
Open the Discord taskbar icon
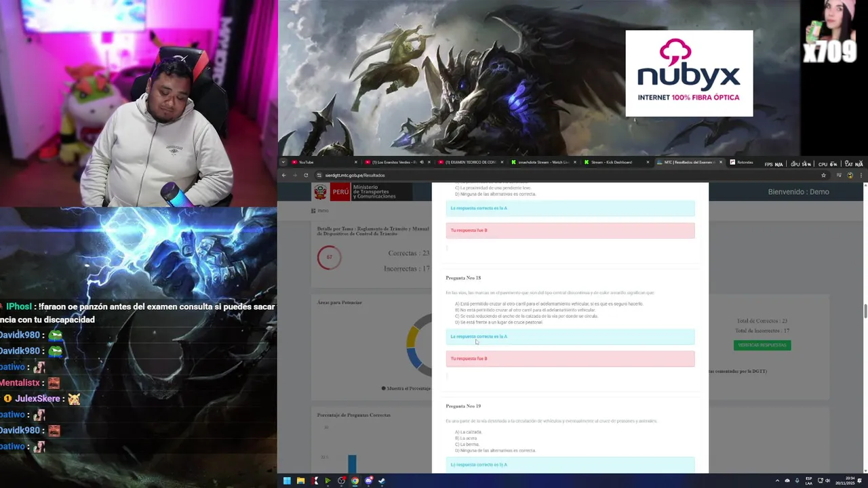pos(368,481)
